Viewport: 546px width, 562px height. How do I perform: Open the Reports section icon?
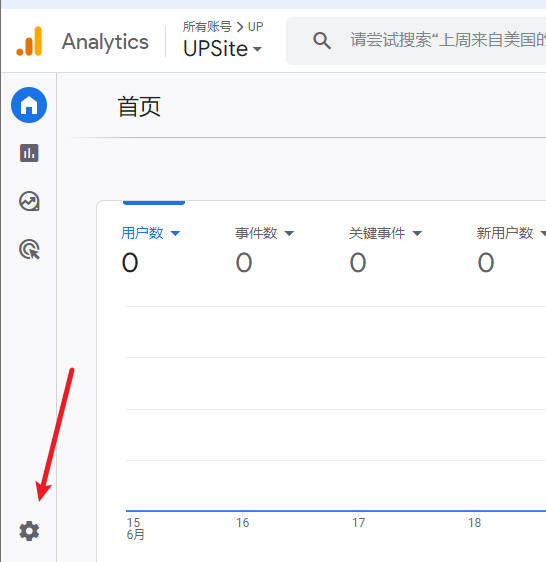(x=29, y=153)
